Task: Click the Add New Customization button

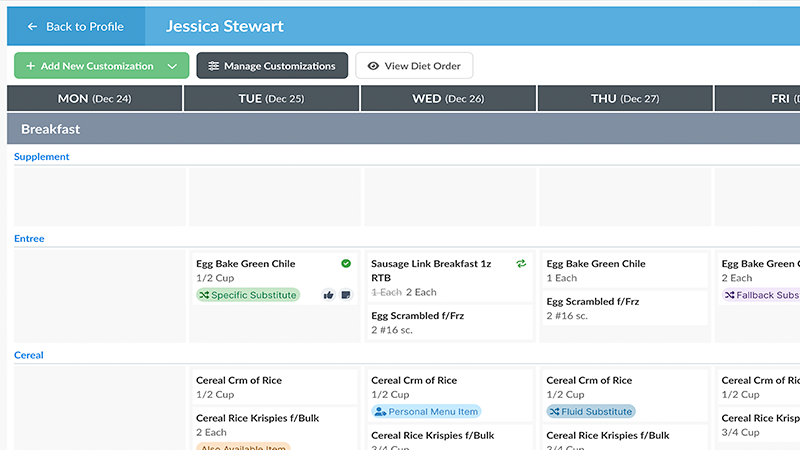Action: tap(90, 66)
